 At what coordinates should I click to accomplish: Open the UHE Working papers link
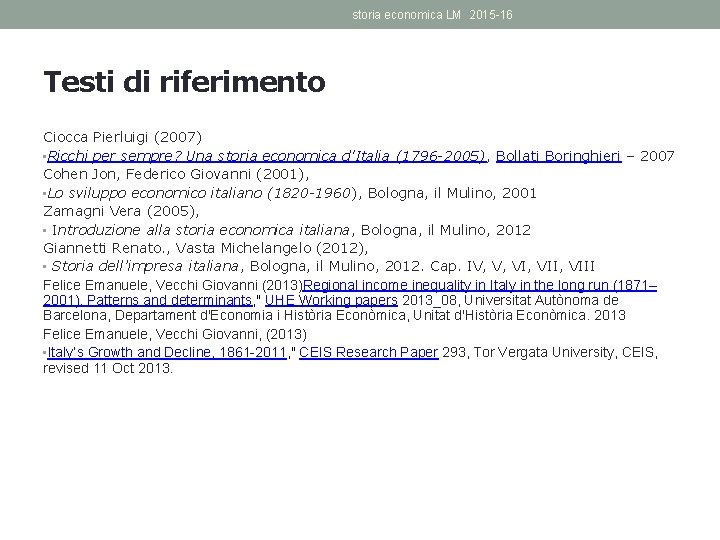coord(331,300)
